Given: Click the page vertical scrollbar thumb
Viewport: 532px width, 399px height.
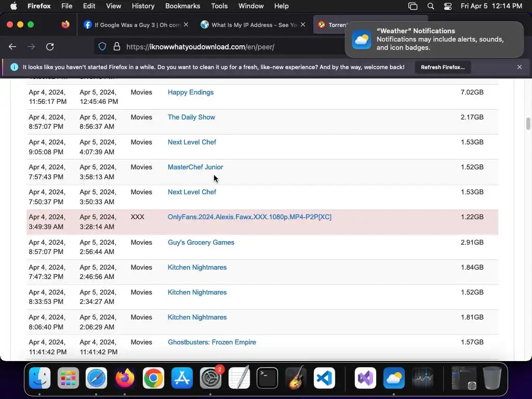Looking at the screenshot, I should click(x=528, y=124).
